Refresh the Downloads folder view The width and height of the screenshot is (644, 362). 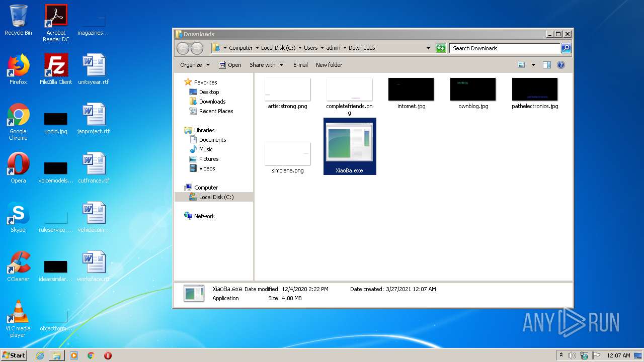point(441,48)
